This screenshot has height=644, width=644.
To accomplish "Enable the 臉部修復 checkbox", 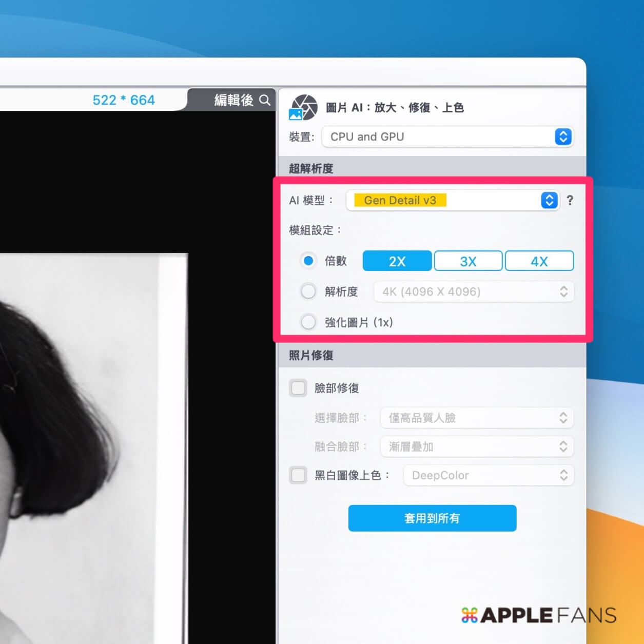I will [298, 388].
